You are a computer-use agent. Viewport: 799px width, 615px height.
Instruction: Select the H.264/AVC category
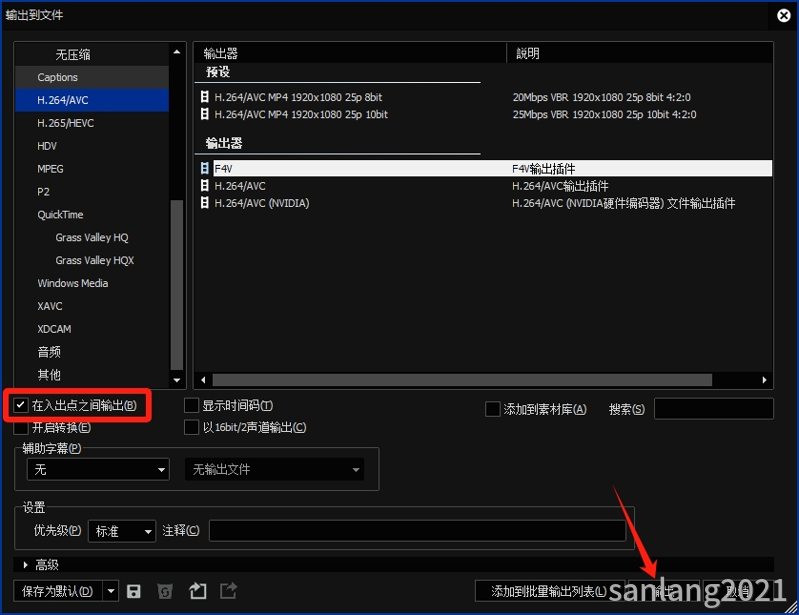coord(92,100)
